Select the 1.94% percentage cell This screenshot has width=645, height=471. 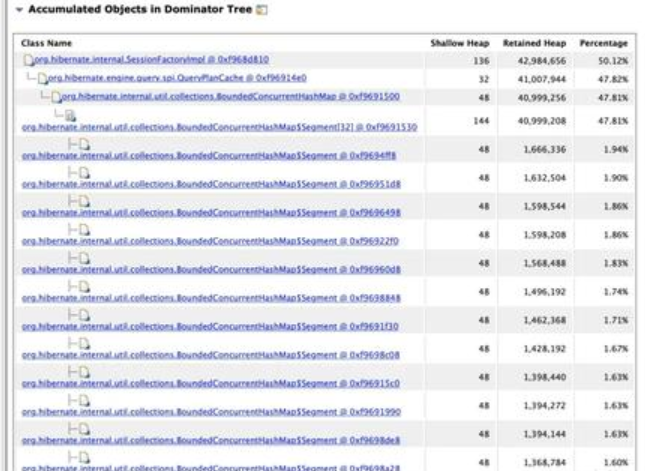pyautogui.click(x=616, y=149)
